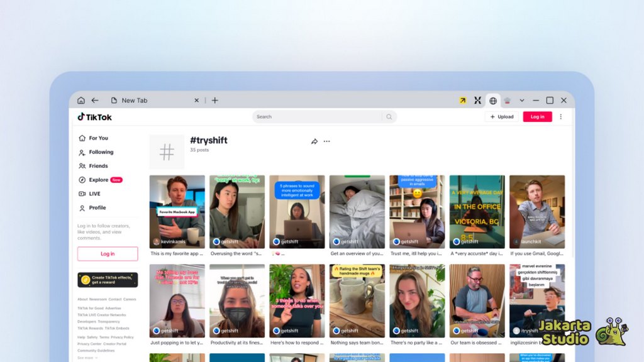Click Create TikTok effects banner
The height and width of the screenshot is (362, 644).
point(108,280)
